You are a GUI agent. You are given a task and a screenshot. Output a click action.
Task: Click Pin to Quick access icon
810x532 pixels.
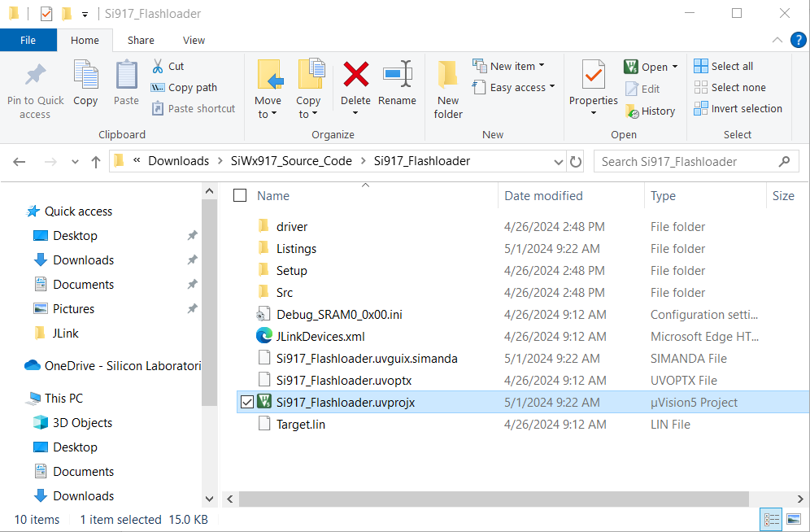35,76
